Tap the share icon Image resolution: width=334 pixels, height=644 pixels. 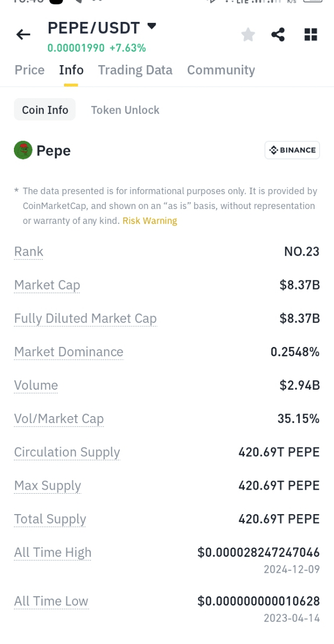coord(278,34)
